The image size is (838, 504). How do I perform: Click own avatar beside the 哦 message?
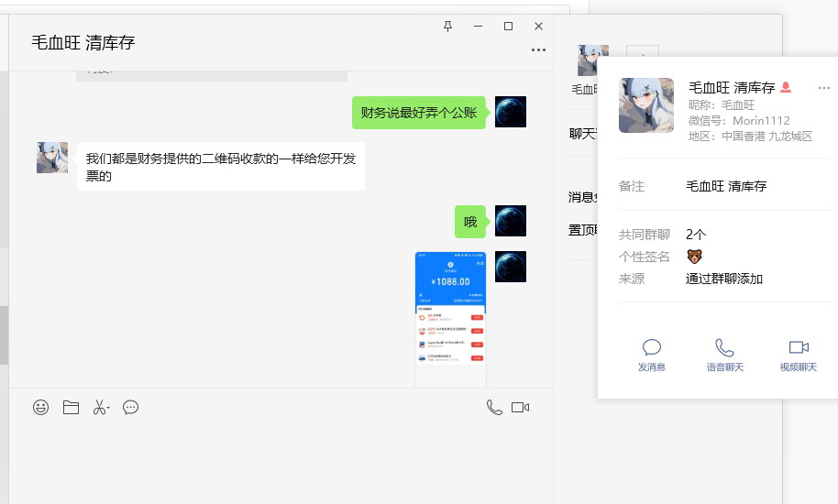tap(511, 221)
